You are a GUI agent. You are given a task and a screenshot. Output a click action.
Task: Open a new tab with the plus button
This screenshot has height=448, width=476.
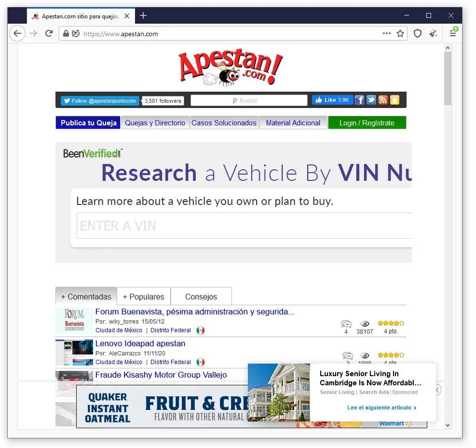(x=143, y=15)
